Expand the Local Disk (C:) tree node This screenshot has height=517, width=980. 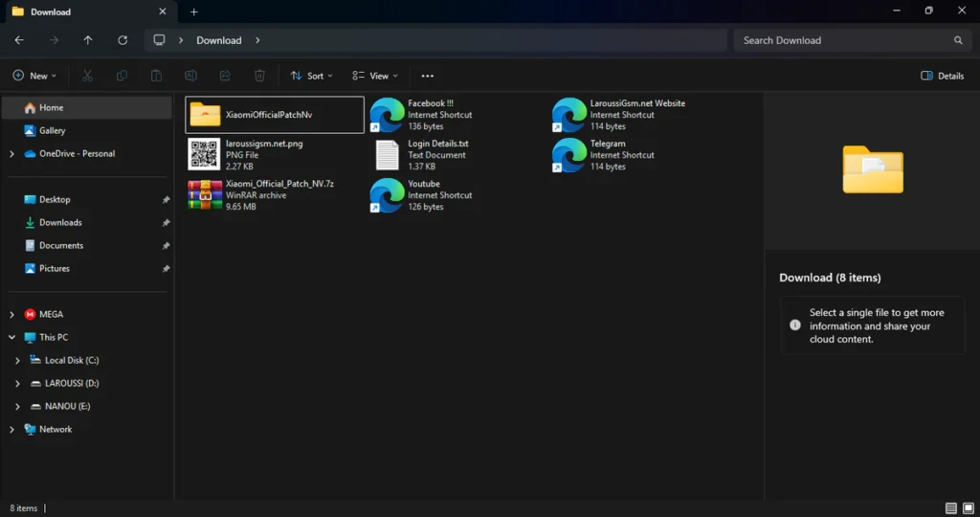click(x=18, y=361)
